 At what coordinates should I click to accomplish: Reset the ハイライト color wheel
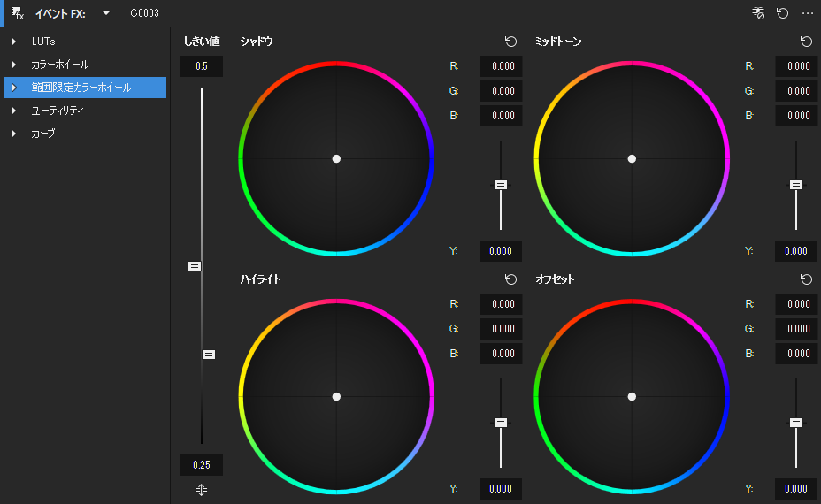click(x=510, y=279)
